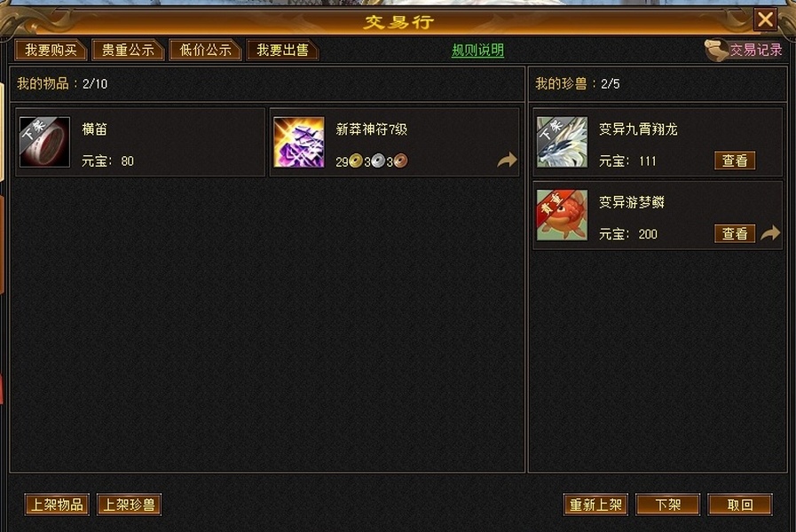Click 查看 button for 变异游梦麟
Screen dimensions: 796x532
pos(735,233)
